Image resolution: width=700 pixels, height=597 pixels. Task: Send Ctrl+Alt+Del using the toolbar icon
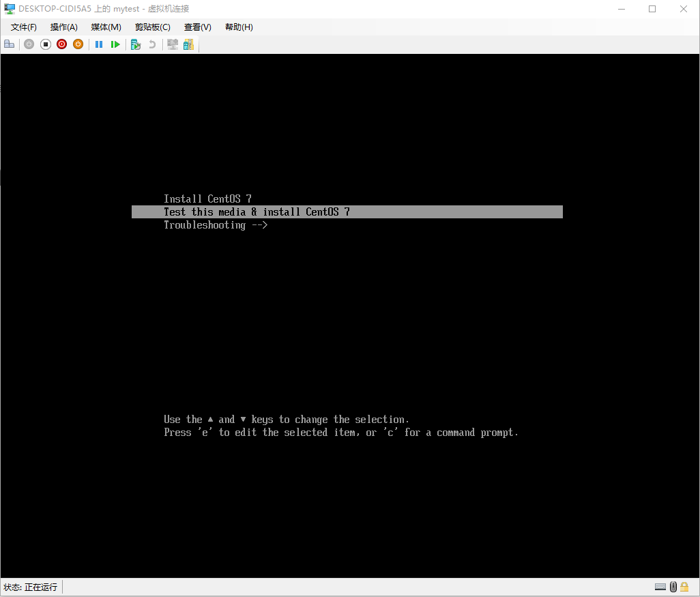[10, 44]
